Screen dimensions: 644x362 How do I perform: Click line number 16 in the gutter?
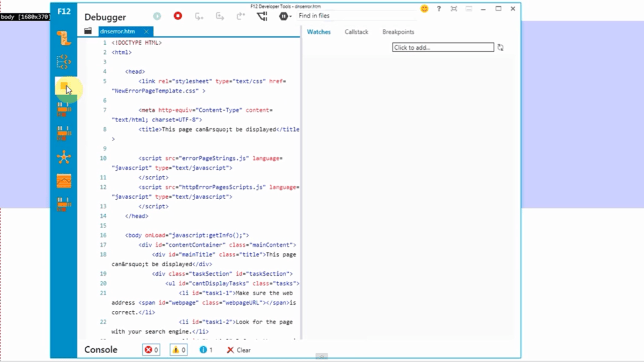pyautogui.click(x=103, y=235)
